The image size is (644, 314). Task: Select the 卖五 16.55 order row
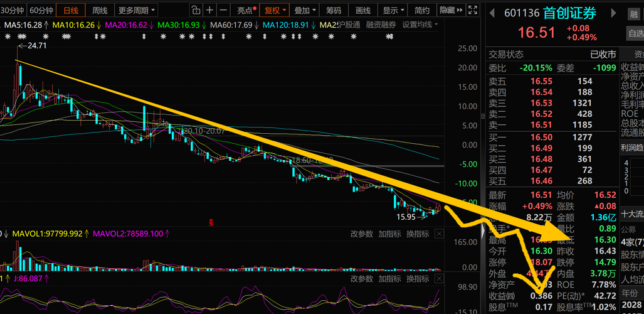coord(552,82)
